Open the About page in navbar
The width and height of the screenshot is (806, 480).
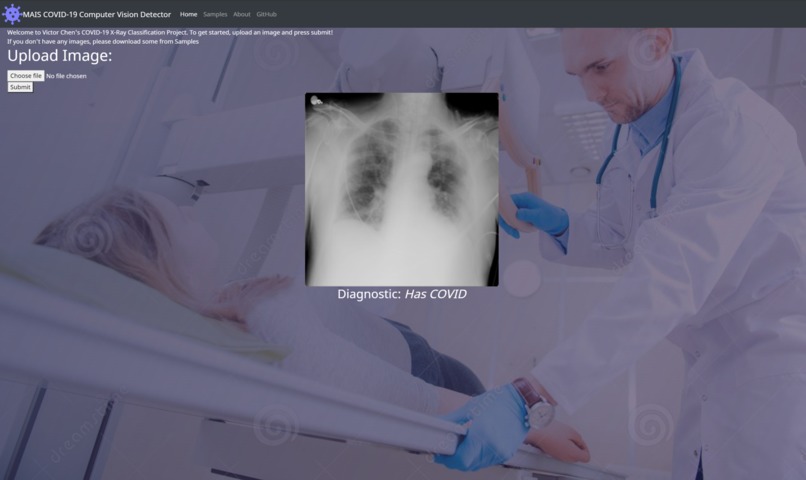242,14
